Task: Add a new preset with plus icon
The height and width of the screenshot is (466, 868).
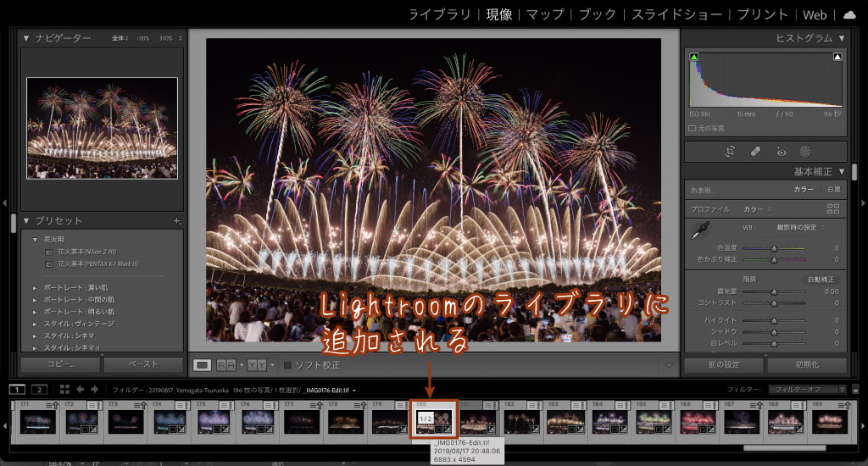Action: 176,221
